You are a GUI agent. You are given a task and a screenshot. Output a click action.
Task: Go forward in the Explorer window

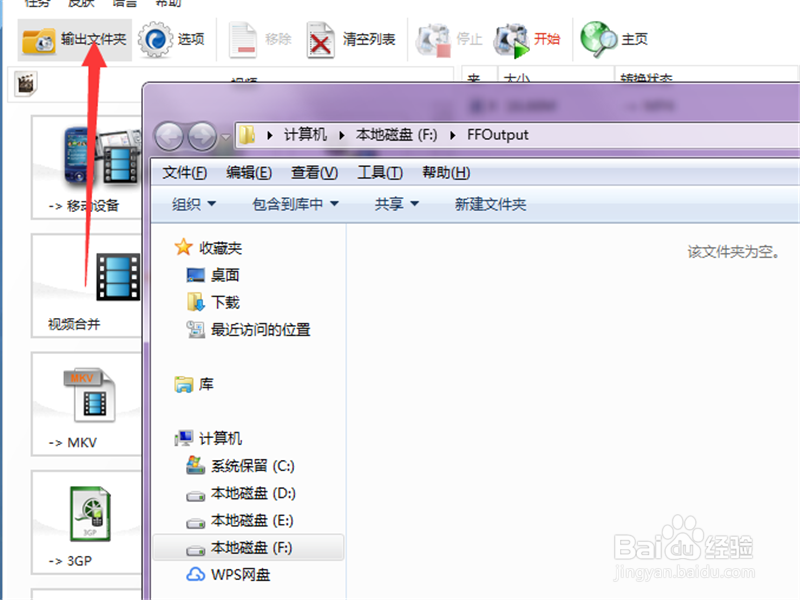tap(202, 136)
